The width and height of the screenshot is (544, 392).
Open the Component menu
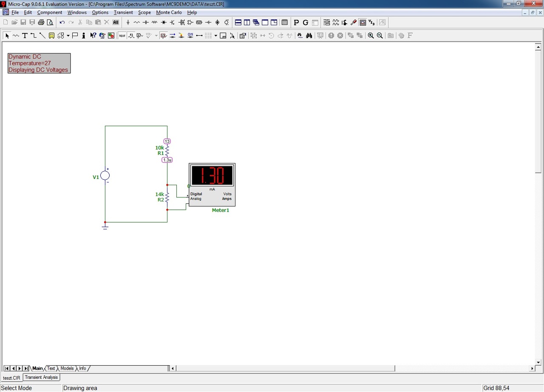coord(50,12)
